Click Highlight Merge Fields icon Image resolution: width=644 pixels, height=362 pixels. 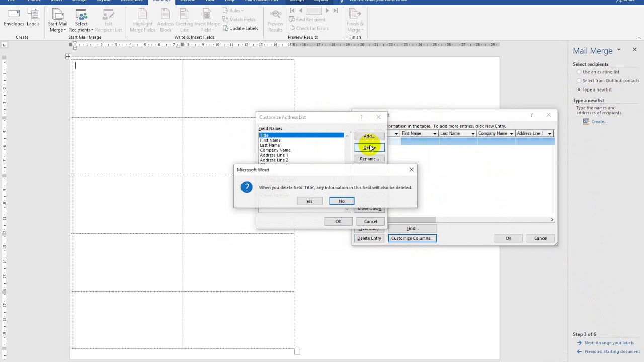click(143, 21)
